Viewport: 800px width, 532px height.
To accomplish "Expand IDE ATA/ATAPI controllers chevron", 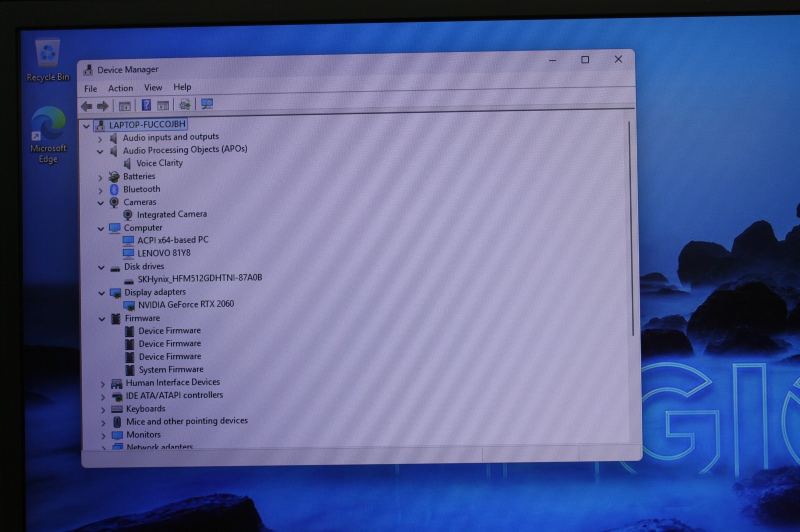I will (x=103, y=397).
